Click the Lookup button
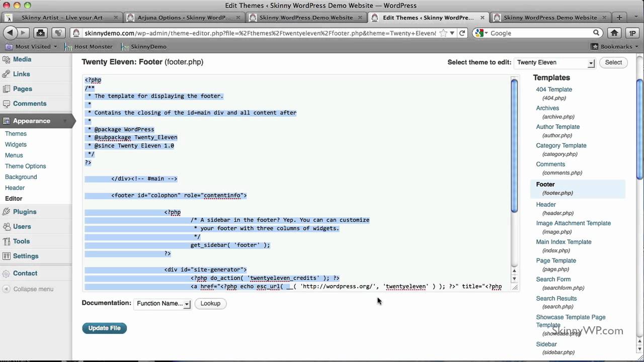The image size is (644, 362). click(x=210, y=304)
